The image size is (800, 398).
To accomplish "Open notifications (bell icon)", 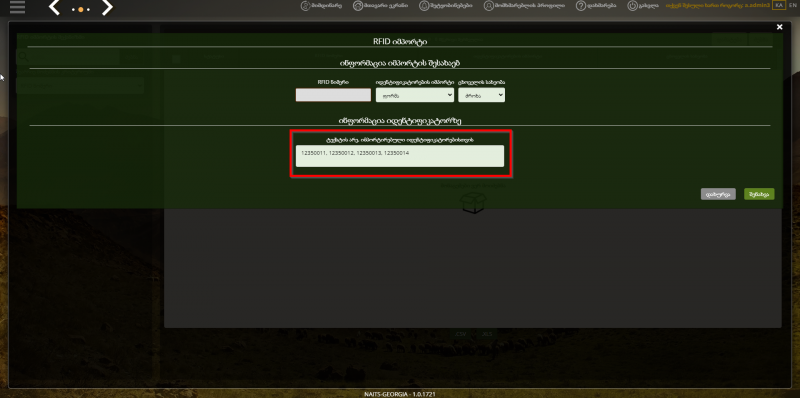I will [x=445, y=6].
